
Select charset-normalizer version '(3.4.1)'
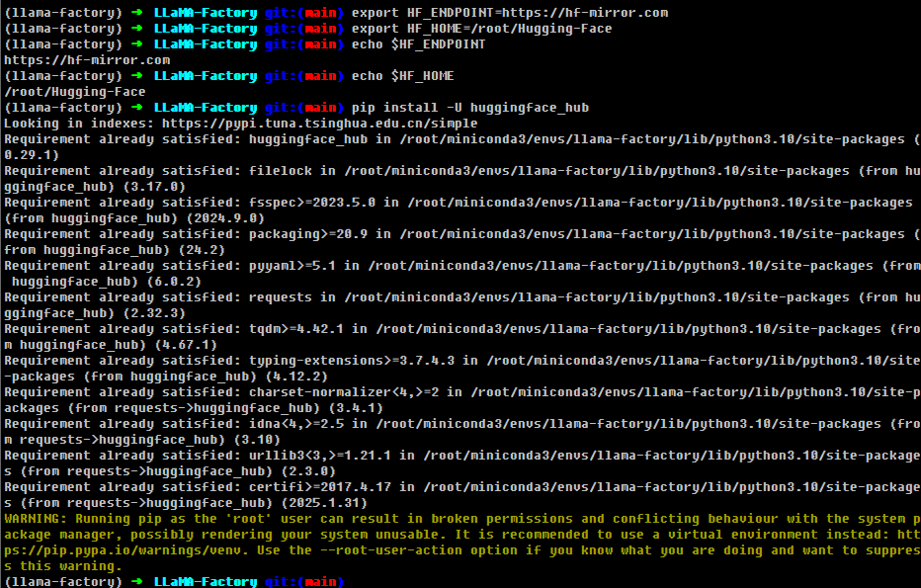[x=356, y=409]
